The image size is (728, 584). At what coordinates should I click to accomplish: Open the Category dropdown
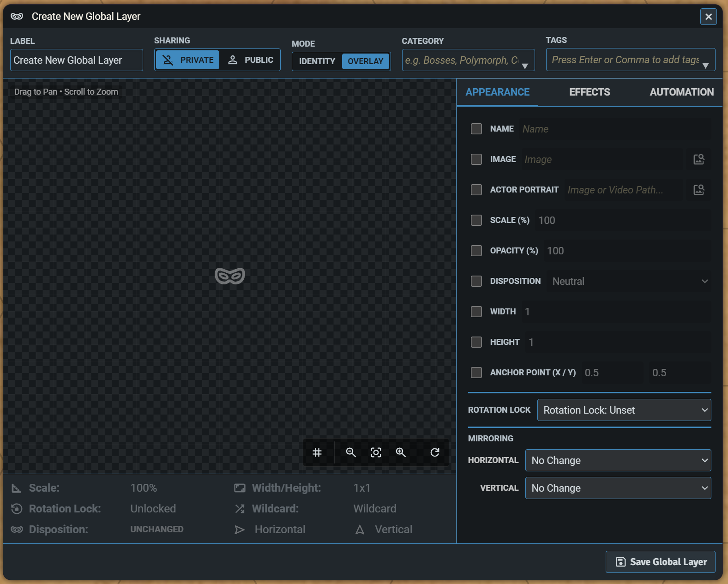pos(525,66)
